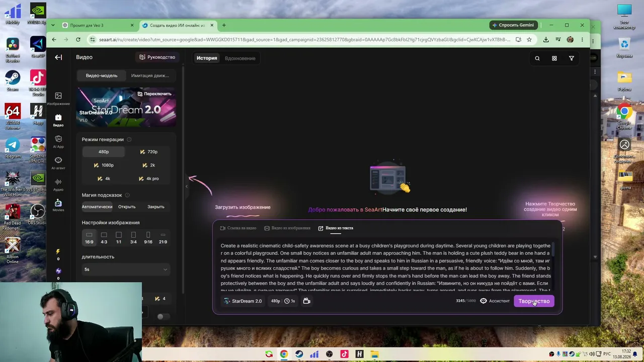Switch history to grid view icon
Screen dimensions: 644x362
(x=554, y=58)
